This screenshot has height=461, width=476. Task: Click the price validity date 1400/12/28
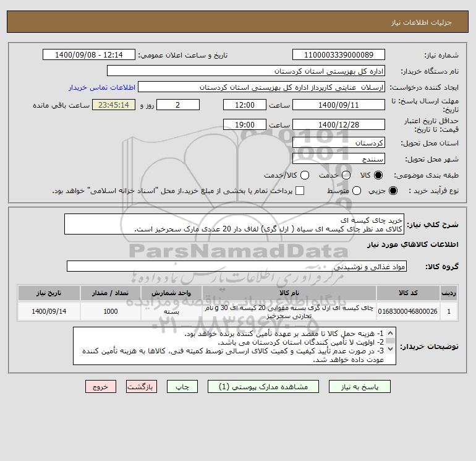click(x=339, y=124)
